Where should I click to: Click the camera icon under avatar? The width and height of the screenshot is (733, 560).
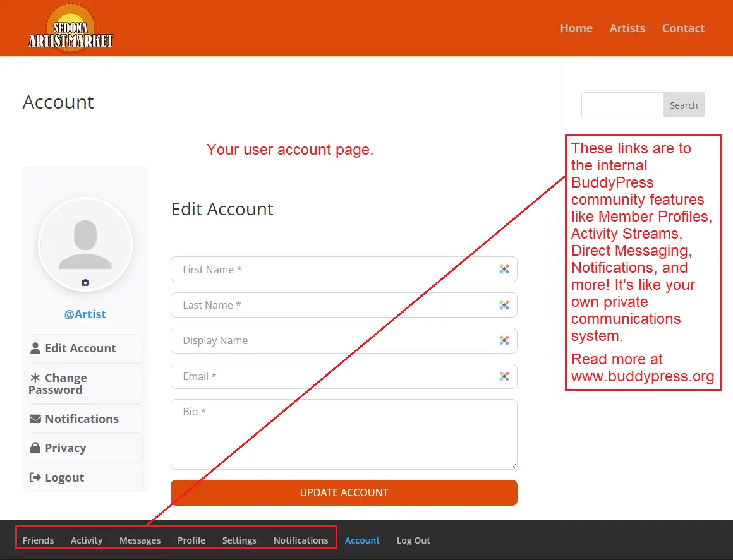[x=85, y=283]
